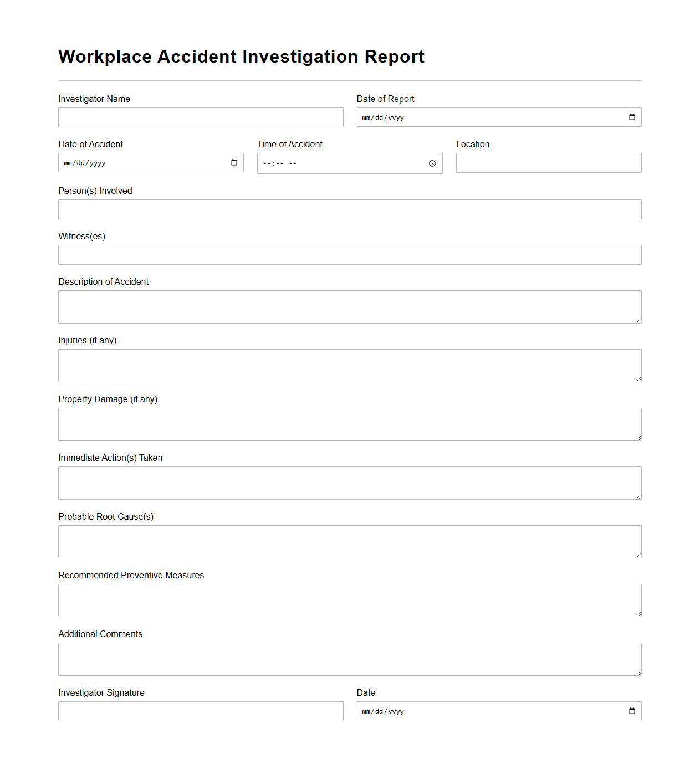Click the Investigator Signature field
The height and width of the screenshot is (780, 700).
pos(201,714)
